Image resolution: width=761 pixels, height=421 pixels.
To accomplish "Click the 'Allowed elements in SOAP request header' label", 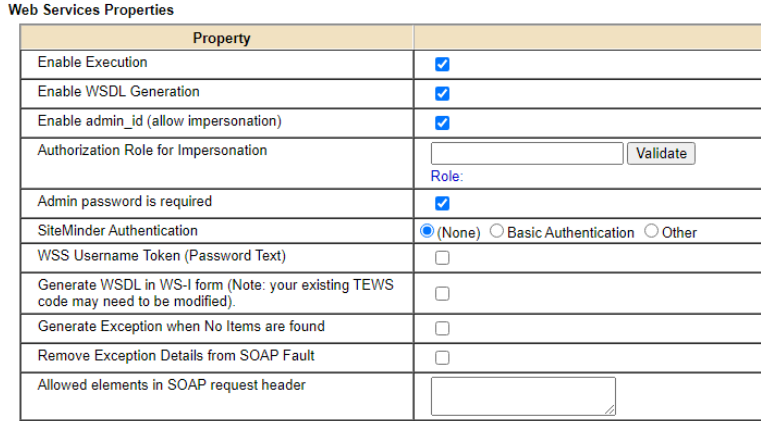I will 171,385.
